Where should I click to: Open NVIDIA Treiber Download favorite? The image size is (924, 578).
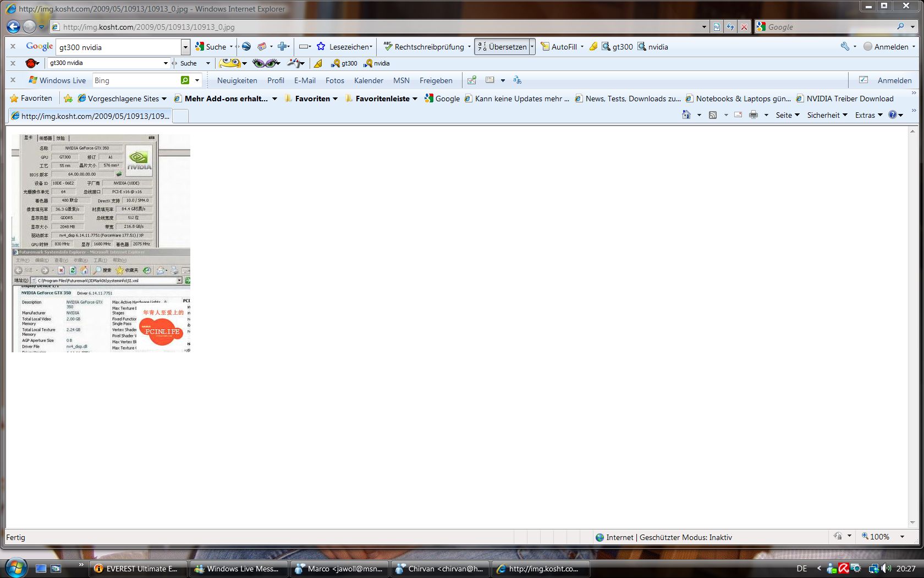pyautogui.click(x=845, y=99)
